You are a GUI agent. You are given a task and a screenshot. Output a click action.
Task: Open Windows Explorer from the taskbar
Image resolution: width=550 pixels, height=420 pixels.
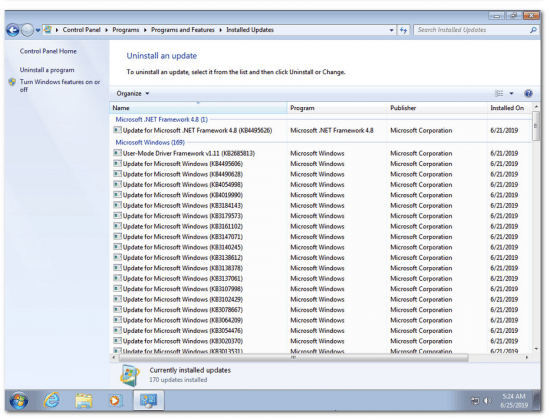tap(83, 400)
